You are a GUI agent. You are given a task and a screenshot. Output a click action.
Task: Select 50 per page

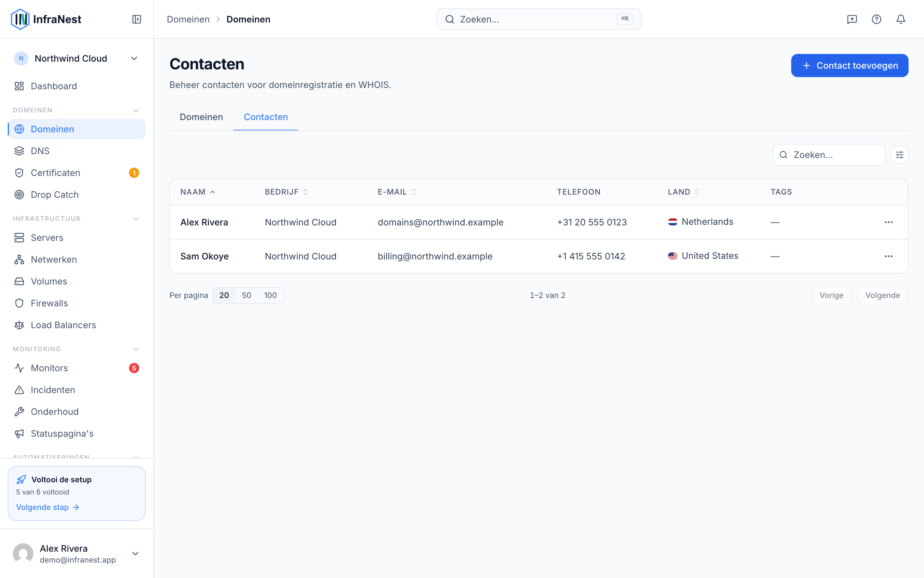tap(247, 295)
